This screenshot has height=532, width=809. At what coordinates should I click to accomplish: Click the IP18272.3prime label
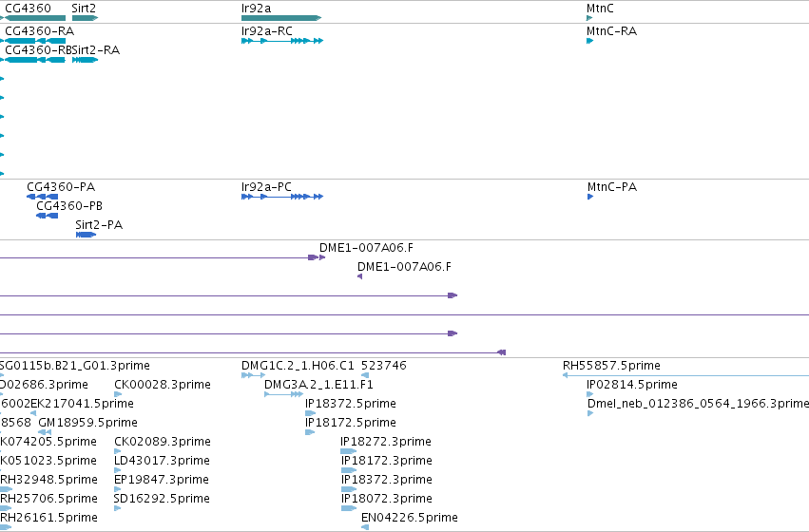pyautogui.click(x=386, y=441)
